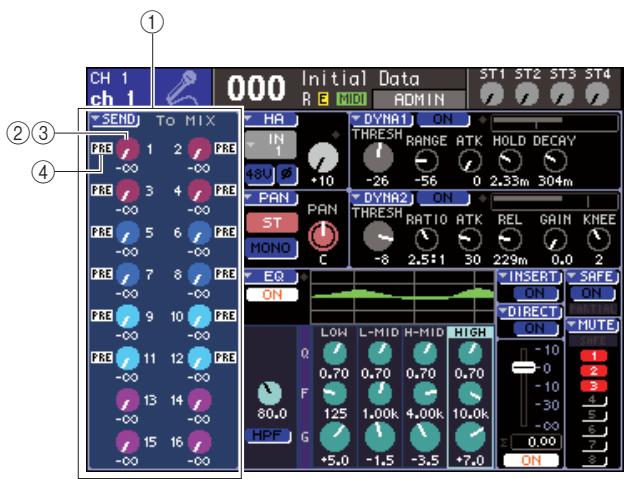Toggle INSERT ON button
Viewport: 626px width, 479px height.
pyautogui.click(x=535, y=293)
